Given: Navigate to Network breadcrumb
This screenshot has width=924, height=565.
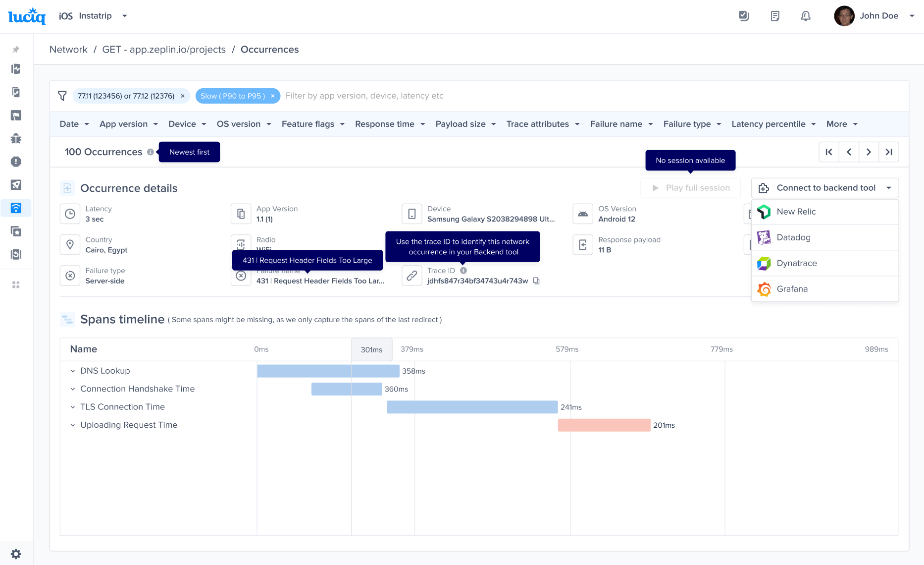Looking at the screenshot, I should [68, 50].
